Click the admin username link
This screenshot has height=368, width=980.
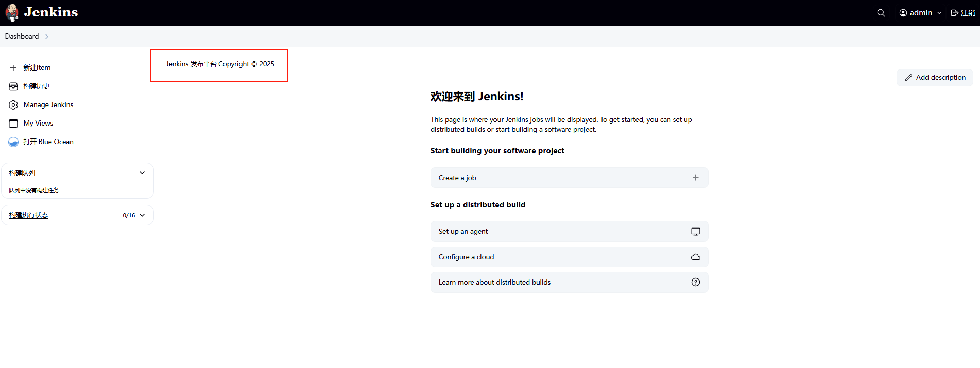[921, 13]
